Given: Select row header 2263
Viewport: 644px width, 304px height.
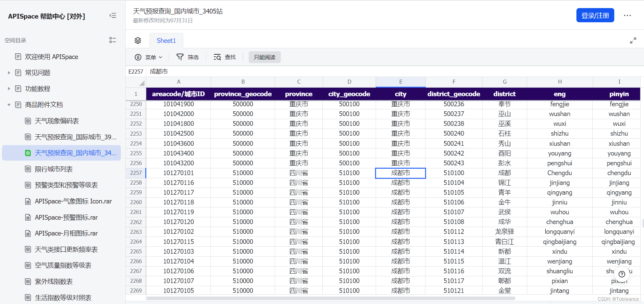Looking at the screenshot, I should pos(136,232).
